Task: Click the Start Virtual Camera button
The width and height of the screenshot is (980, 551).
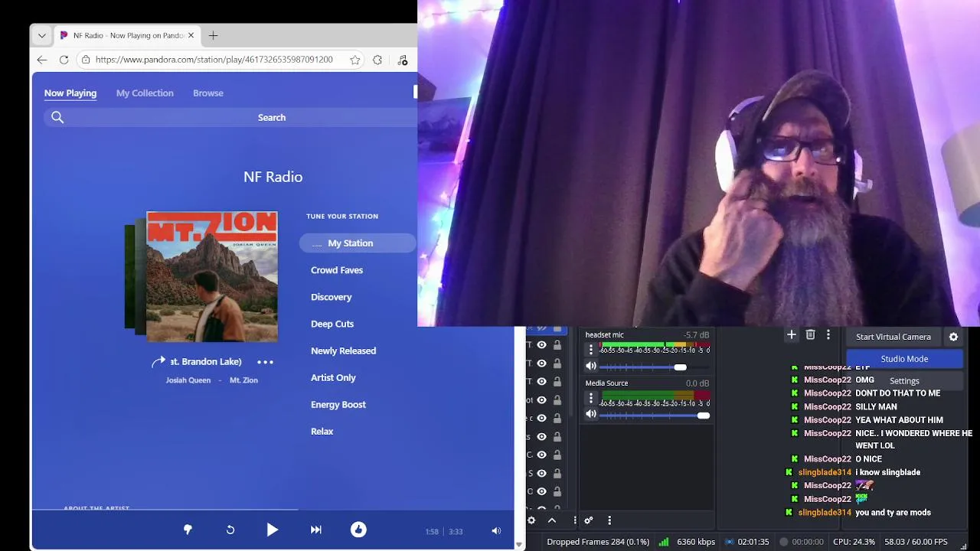Action: point(893,337)
